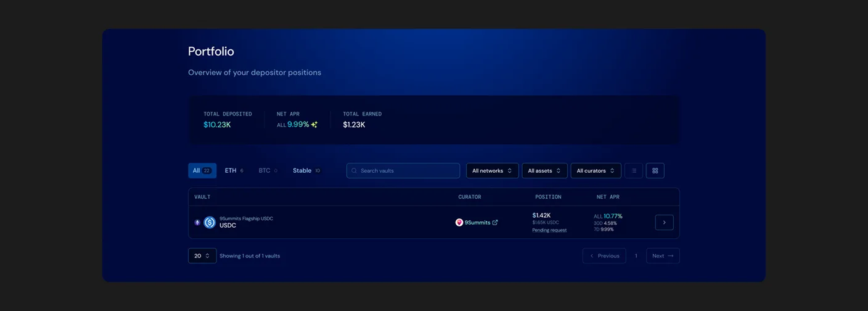Open the All networks dropdown
Image resolution: width=868 pixels, height=311 pixels.
coord(492,171)
